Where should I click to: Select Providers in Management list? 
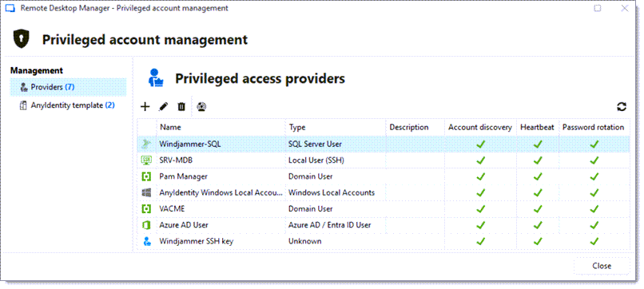pos(68,87)
